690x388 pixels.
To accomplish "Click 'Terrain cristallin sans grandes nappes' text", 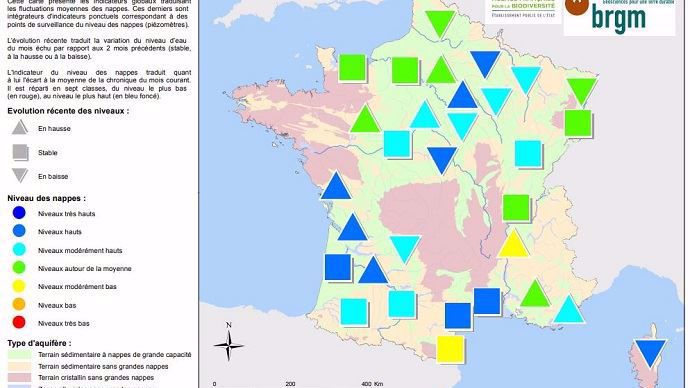I will tap(96, 377).
